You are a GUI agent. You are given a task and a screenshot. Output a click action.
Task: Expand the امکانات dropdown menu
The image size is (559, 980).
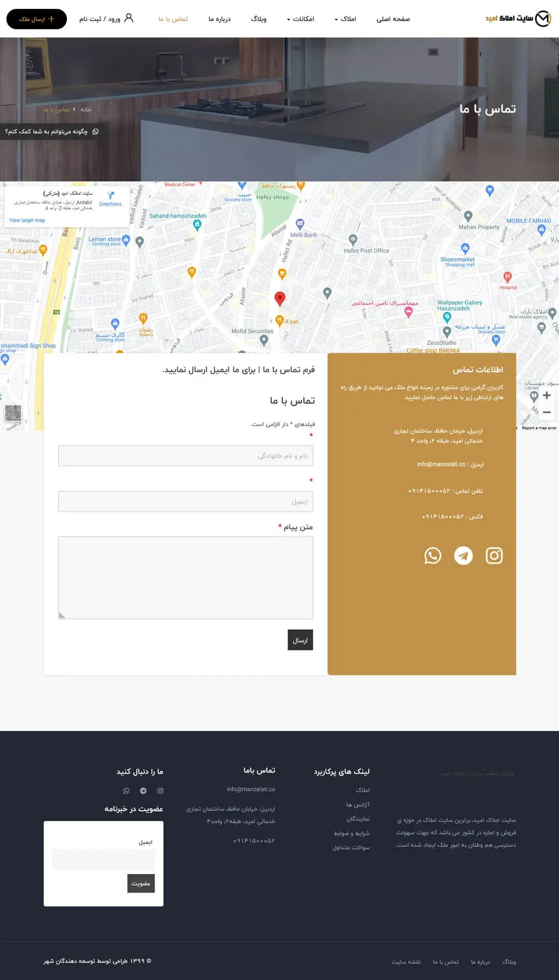pos(300,19)
